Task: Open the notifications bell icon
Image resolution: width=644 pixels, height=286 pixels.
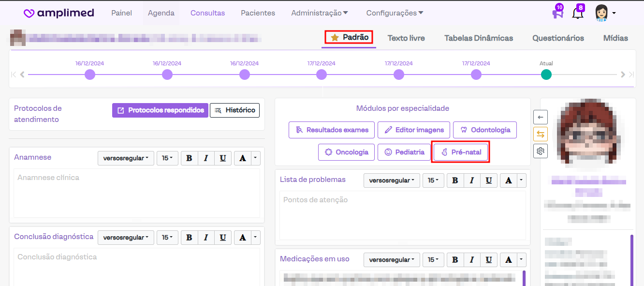Action: point(577,13)
